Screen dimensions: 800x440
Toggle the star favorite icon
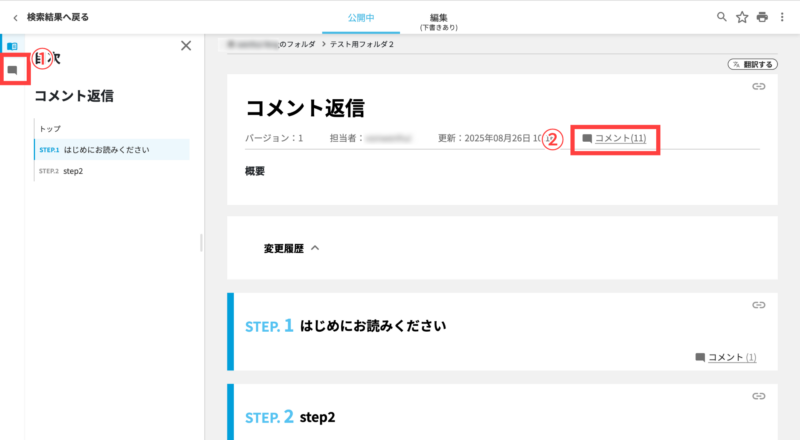click(x=742, y=17)
